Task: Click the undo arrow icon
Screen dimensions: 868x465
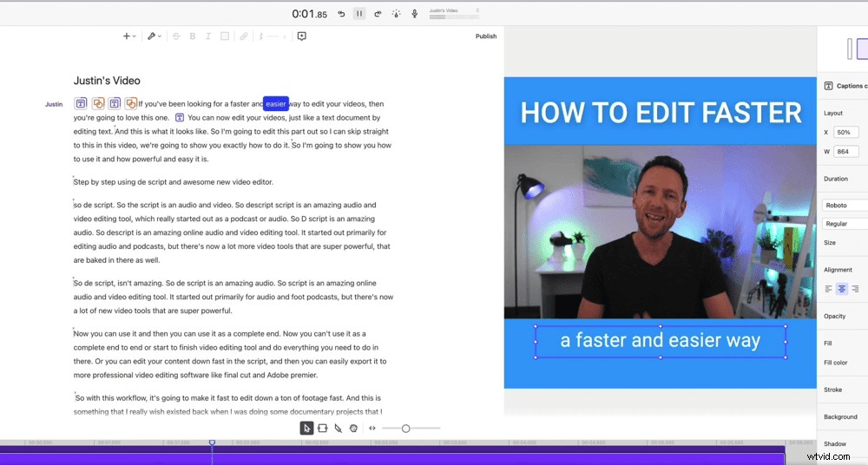Action: (x=341, y=14)
